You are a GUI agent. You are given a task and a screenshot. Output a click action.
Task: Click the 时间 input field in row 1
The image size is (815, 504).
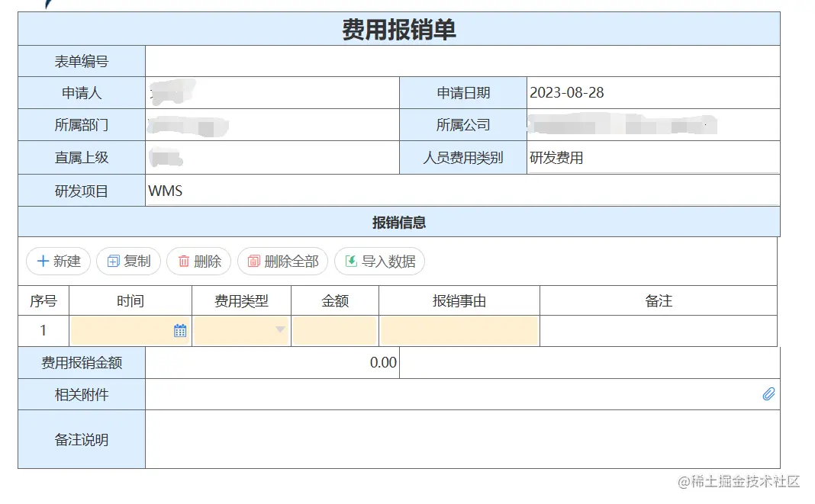pyautogui.click(x=130, y=331)
